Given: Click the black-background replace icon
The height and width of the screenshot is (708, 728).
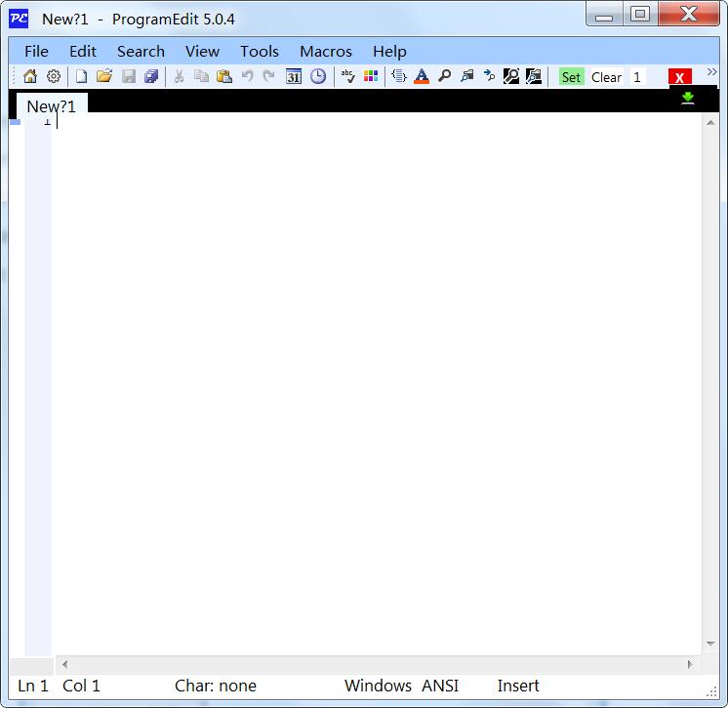Looking at the screenshot, I should pos(534,76).
